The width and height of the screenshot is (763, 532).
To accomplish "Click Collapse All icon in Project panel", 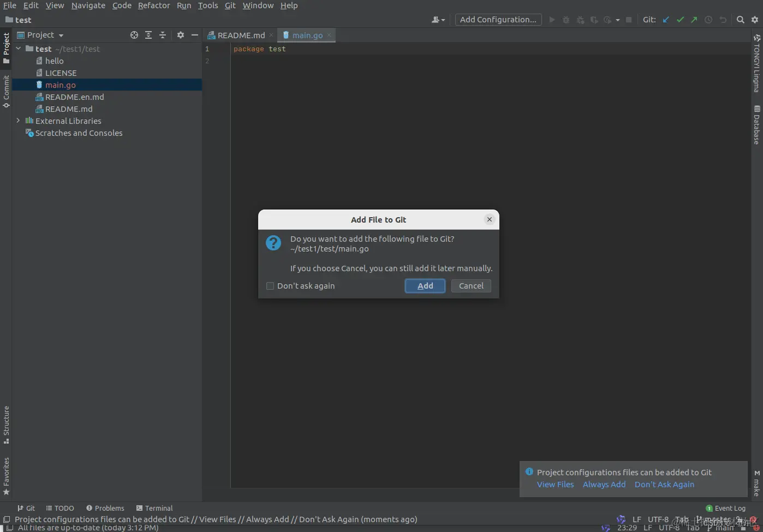I will [x=163, y=35].
